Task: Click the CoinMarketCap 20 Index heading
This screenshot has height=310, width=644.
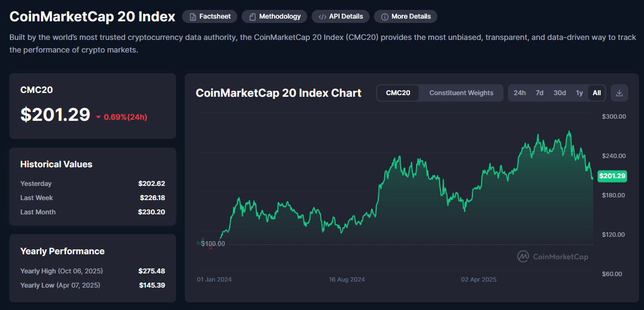Action: (x=92, y=16)
